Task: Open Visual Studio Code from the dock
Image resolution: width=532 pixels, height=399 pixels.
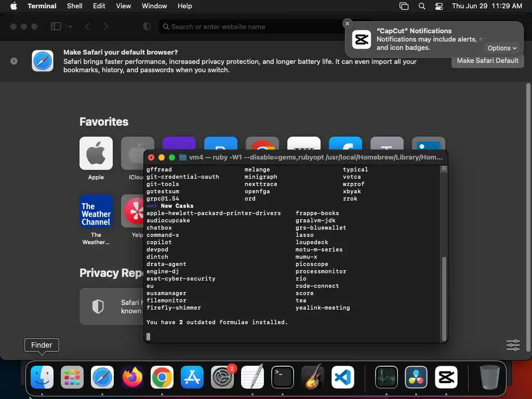Action: 342,377
